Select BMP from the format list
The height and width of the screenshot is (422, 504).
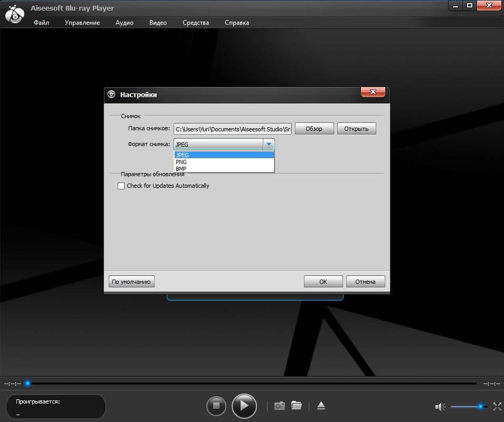coord(224,169)
